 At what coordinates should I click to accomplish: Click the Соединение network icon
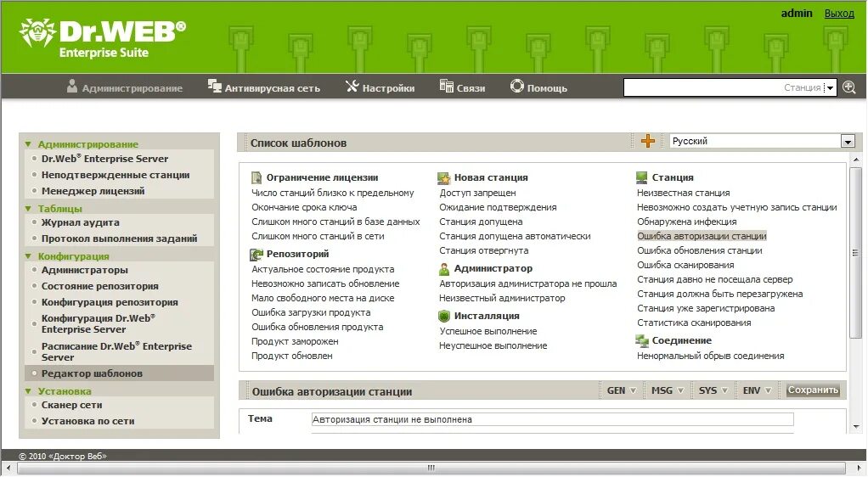(x=642, y=340)
